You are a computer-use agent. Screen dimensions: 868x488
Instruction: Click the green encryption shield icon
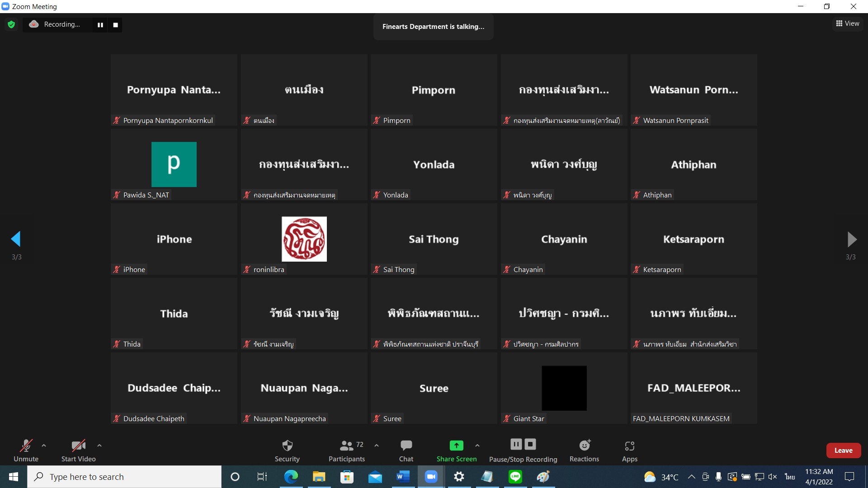pos(11,24)
